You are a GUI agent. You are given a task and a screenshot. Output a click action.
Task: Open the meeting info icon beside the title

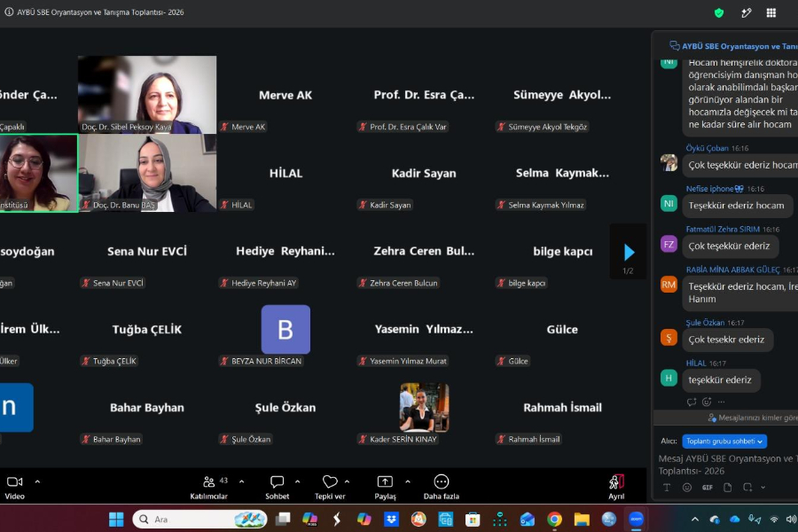coord(9,12)
